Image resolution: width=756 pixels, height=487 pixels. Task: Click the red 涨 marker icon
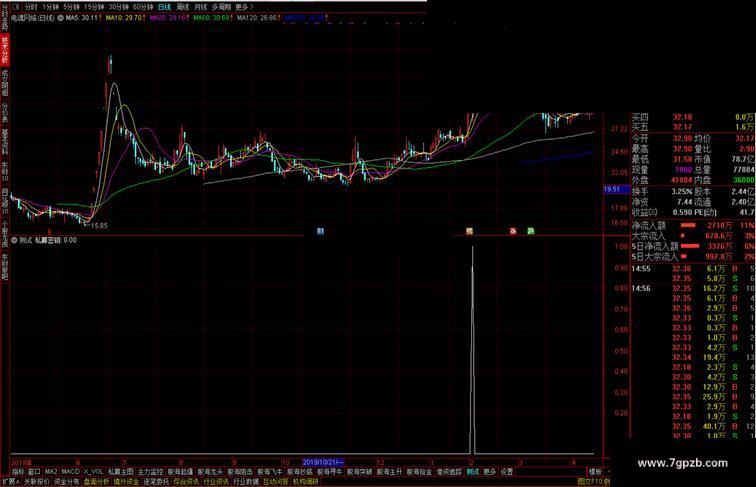[x=513, y=231]
